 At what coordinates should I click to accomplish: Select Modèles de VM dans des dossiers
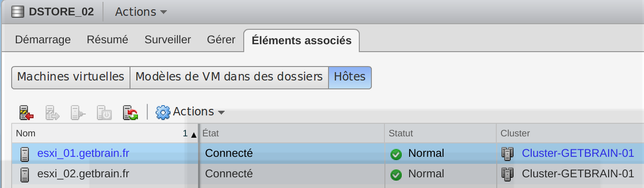pyautogui.click(x=229, y=77)
